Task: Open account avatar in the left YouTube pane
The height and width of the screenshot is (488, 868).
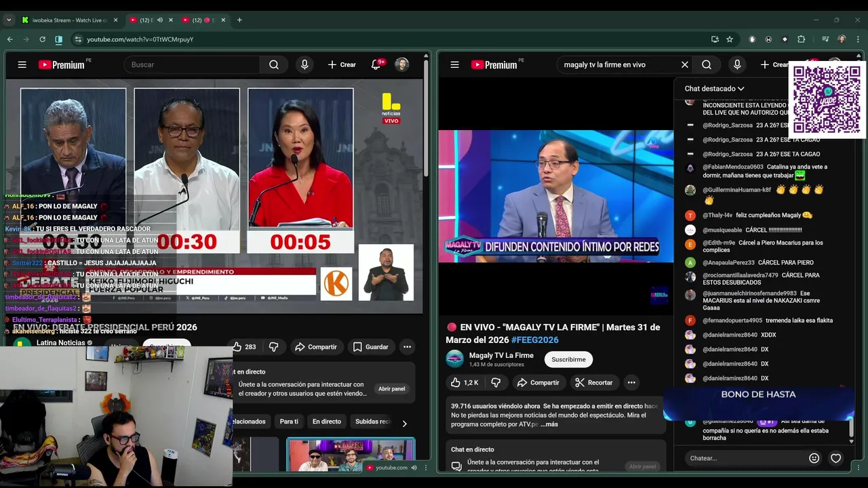Action: click(402, 64)
